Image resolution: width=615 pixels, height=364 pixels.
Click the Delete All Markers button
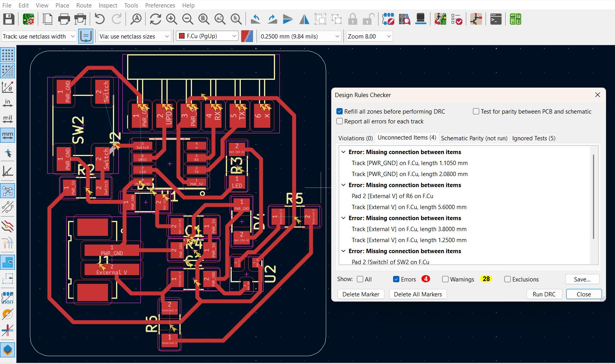coord(418,294)
